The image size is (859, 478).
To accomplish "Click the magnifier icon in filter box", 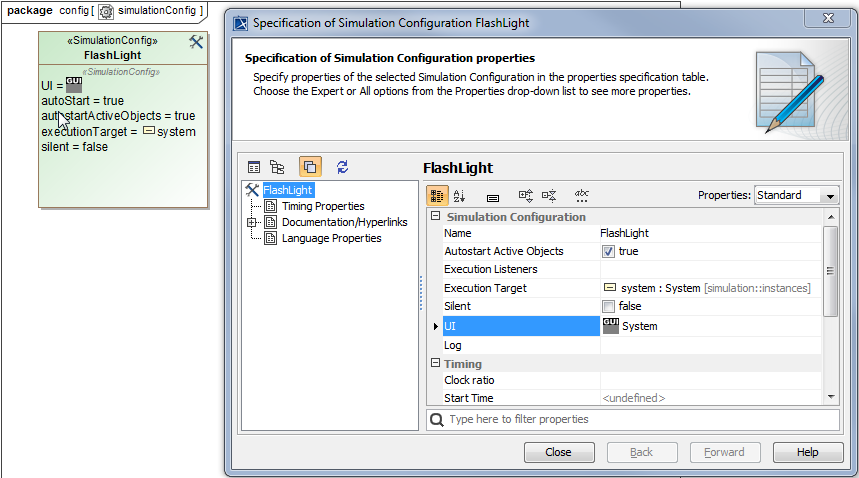I will (x=437, y=420).
